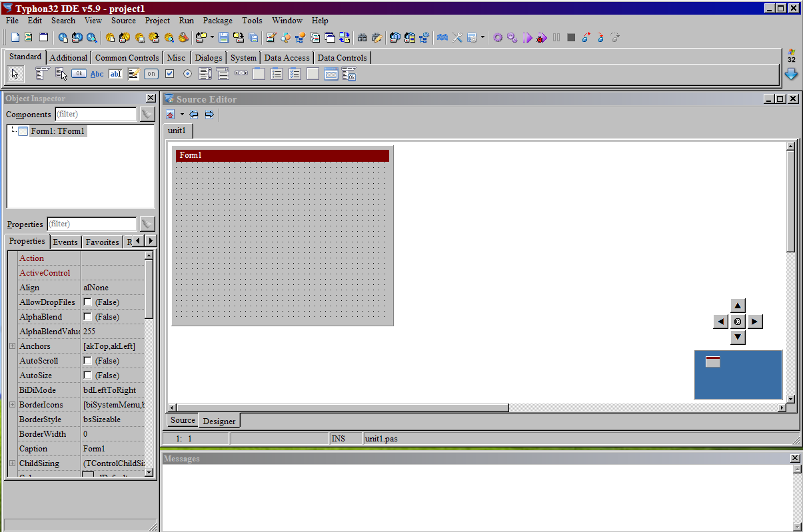Toggle the AutoScroll checkbox
This screenshot has width=803, height=532.
pyautogui.click(x=87, y=361)
